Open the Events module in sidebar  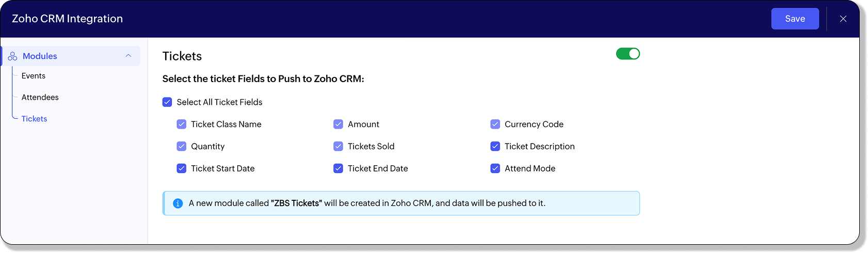coord(34,76)
